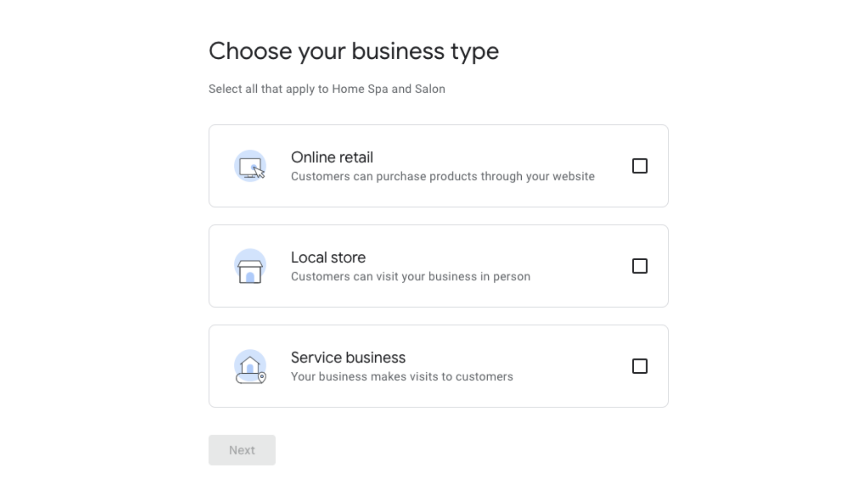
Task: Select the "Local store" title text
Action: [328, 258]
